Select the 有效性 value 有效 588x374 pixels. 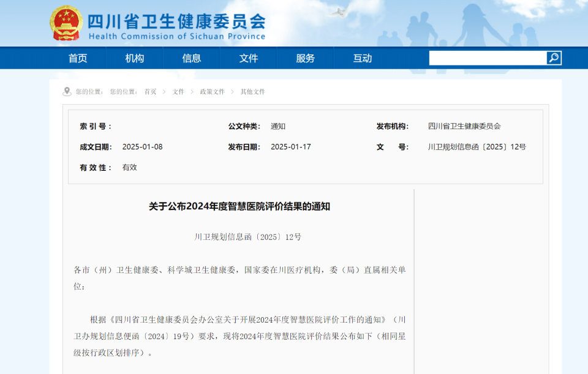tap(129, 168)
